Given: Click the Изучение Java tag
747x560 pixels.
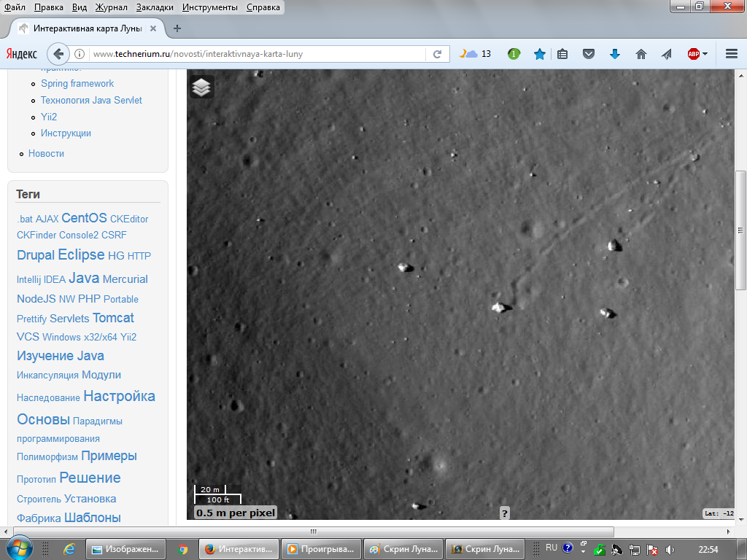Looking at the screenshot, I should click(60, 356).
